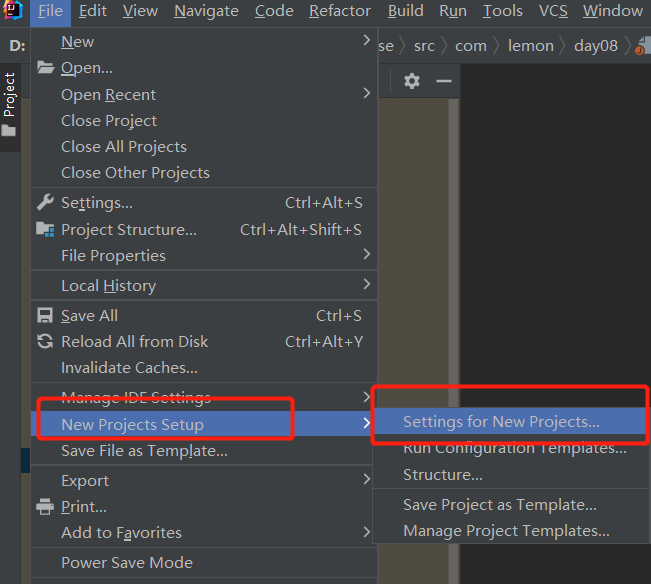Click the lemon breadcrumb link
This screenshot has height=584, width=651.
[x=530, y=46]
